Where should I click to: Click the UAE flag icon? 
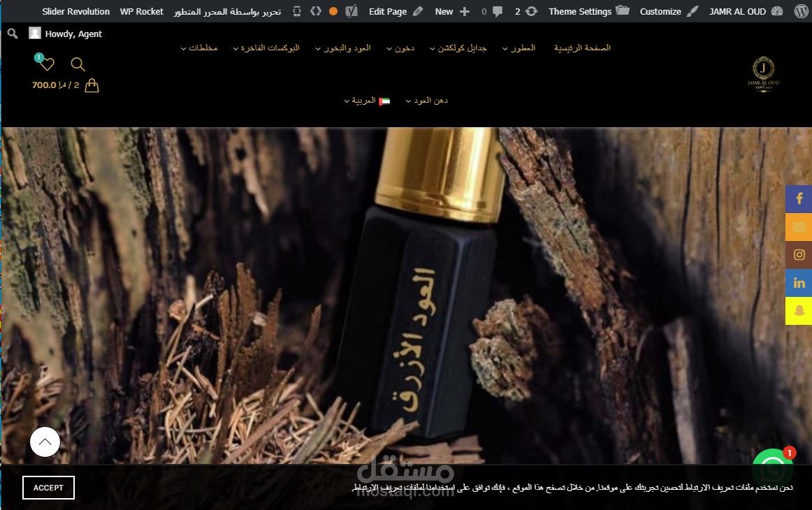(384, 101)
